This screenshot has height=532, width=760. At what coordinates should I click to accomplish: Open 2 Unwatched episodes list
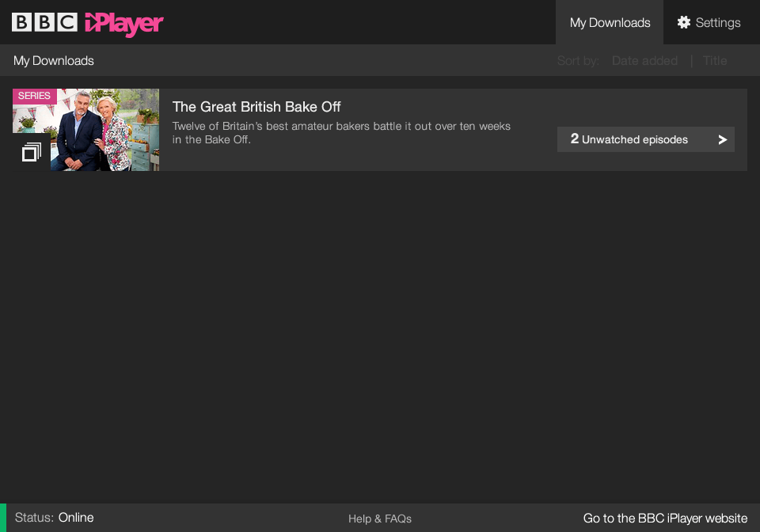pos(646,139)
